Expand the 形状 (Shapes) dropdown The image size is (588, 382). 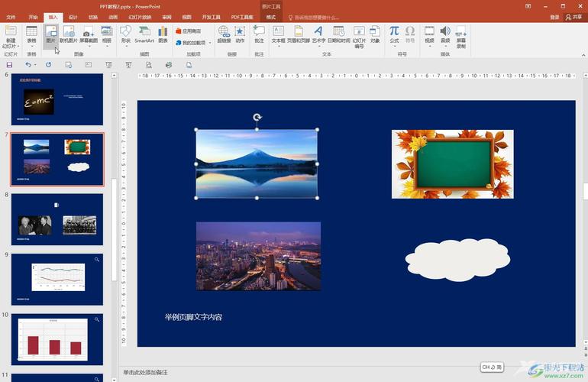(x=126, y=36)
